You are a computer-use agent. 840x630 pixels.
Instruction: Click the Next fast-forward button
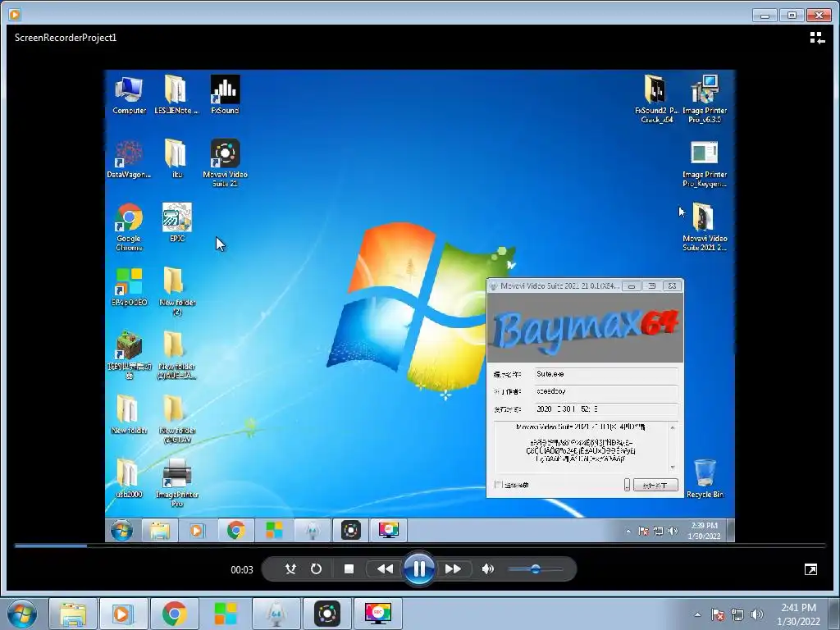[x=453, y=568]
